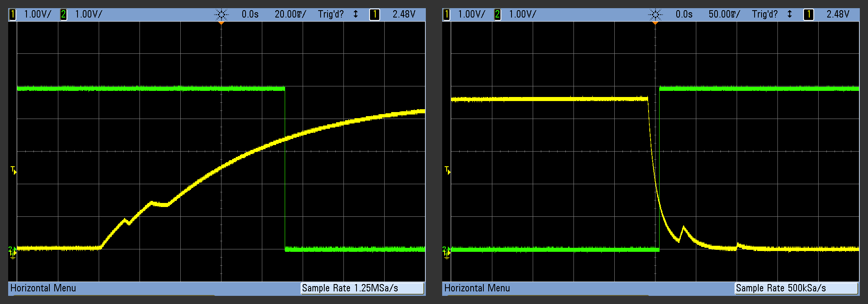The width and height of the screenshot is (868, 304).
Task: Click the 2.48V trigger level on the right scope
Action: [x=838, y=14]
